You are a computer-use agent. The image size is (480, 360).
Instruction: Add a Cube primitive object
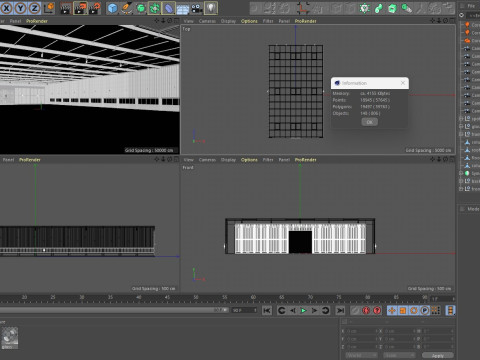pyautogui.click(x=112, y=8)
